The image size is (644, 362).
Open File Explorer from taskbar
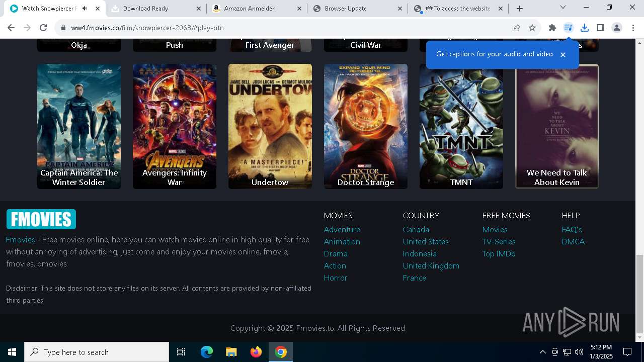click(x=231, y=352)
